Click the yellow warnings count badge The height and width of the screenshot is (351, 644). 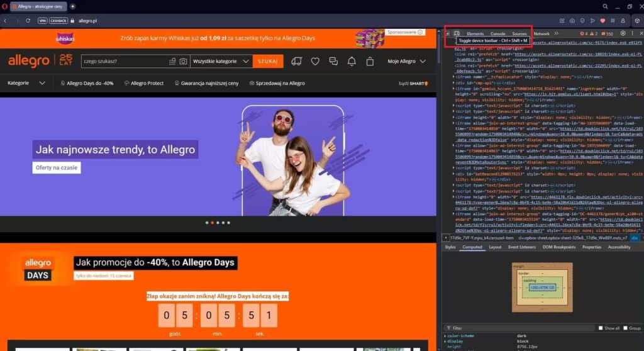click(x=594, y=34)
